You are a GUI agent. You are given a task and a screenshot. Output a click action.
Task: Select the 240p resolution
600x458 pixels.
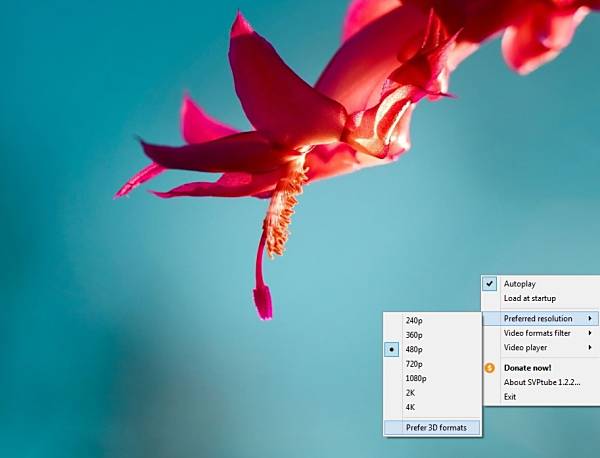[x=414, y=321]
